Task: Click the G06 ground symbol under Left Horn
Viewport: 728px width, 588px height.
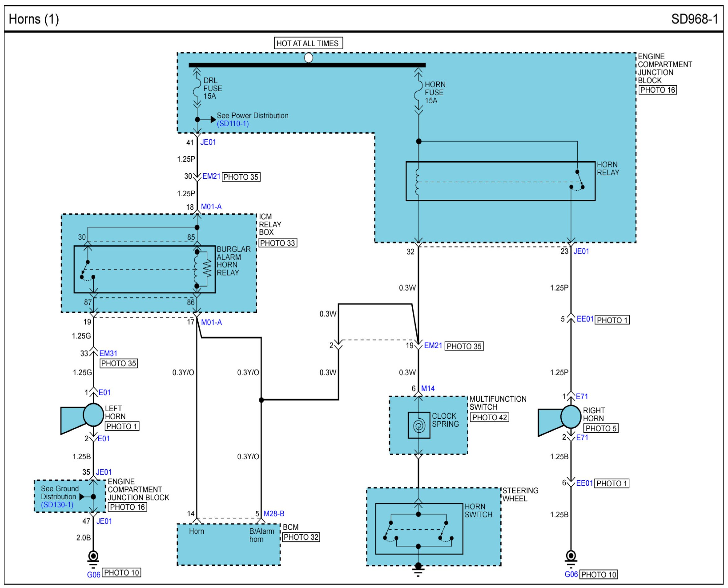Action: tap(93, 559)
